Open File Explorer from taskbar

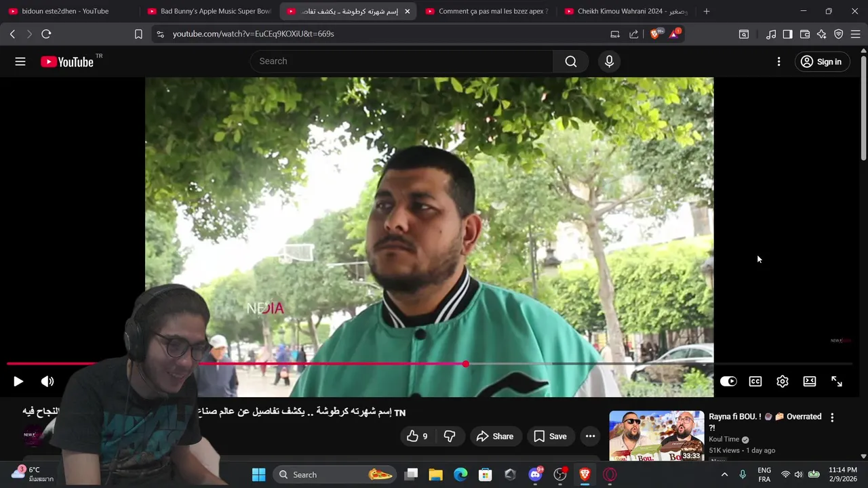[435, 474]
